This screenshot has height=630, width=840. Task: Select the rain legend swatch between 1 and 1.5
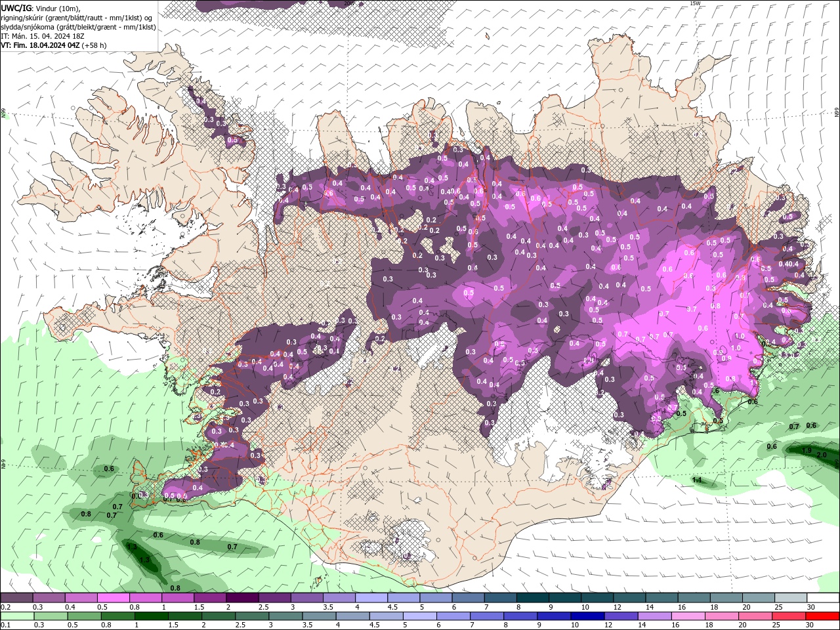click(151, 616)
